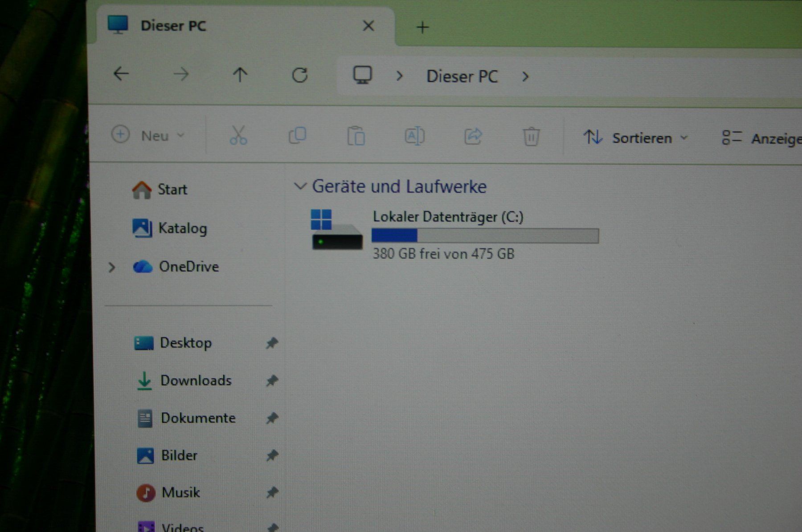Open Katalog in the sidebar
802x532 pixels.
pos(170,228)
